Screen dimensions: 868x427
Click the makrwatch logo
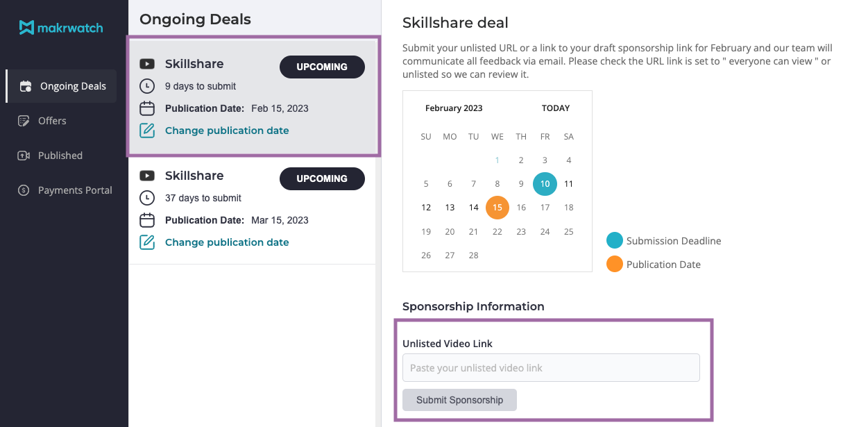pos(61,28)
